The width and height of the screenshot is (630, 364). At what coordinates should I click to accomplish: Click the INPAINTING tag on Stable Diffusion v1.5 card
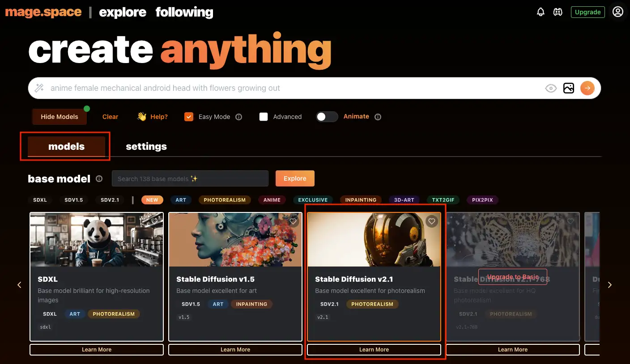[251, 304]
